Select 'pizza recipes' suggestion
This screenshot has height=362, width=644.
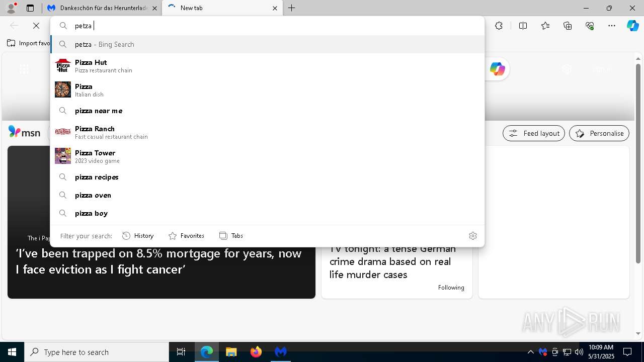(x=267, y=177)
